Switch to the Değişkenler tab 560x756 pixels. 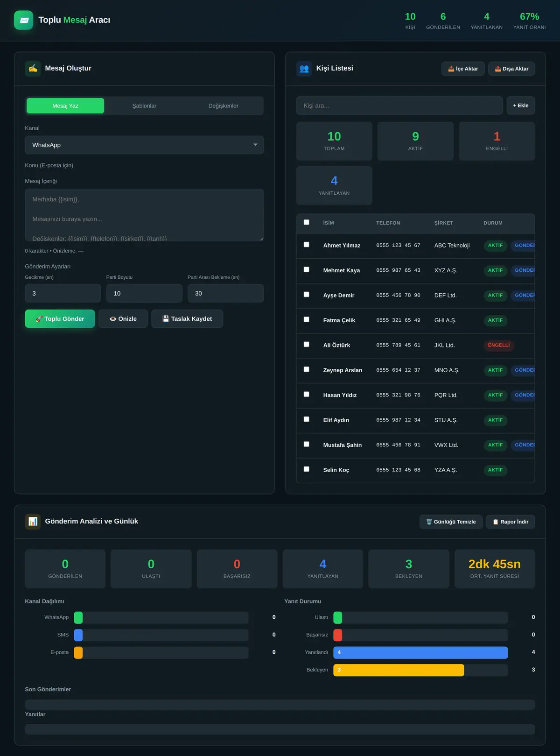pos(223,106)
